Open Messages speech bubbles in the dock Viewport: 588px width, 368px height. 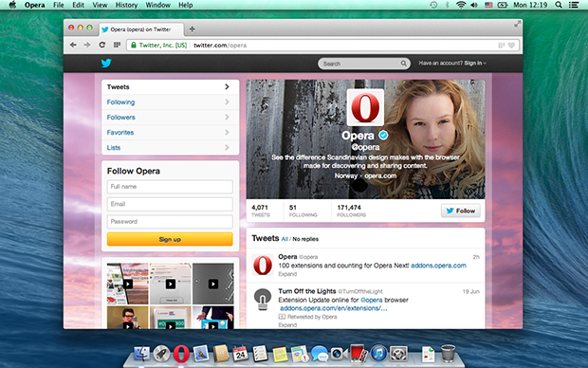[x=319, y=354]
